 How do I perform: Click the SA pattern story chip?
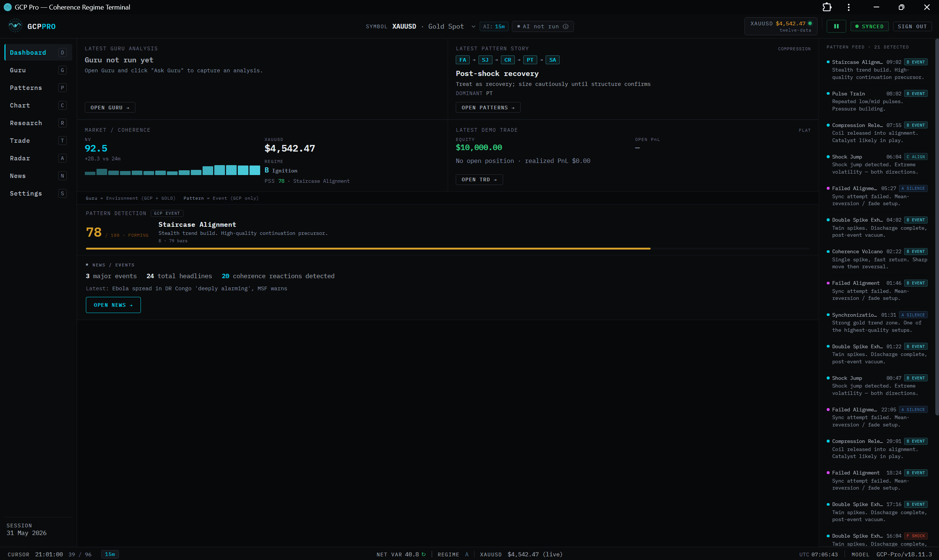(x=553, y=60)
